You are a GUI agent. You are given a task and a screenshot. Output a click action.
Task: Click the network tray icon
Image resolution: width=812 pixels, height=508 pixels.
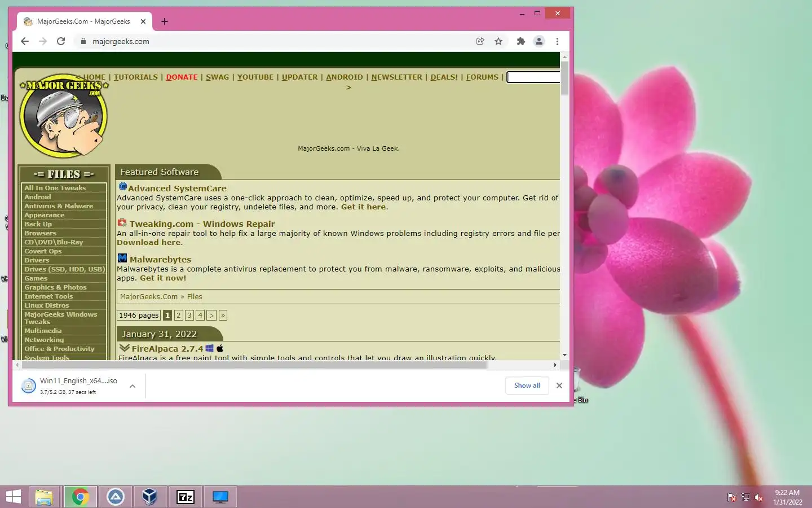[745, 497]
